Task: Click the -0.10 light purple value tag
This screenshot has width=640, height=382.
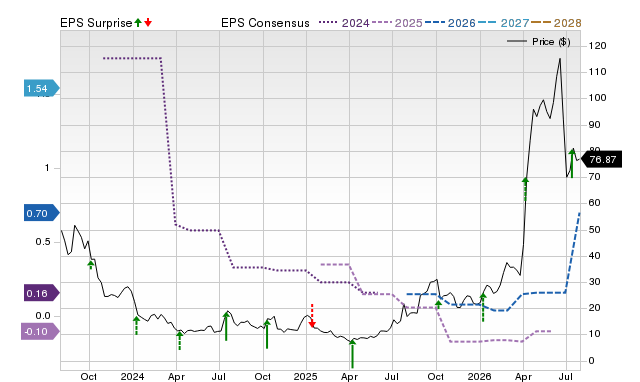Action: [40, 331]
